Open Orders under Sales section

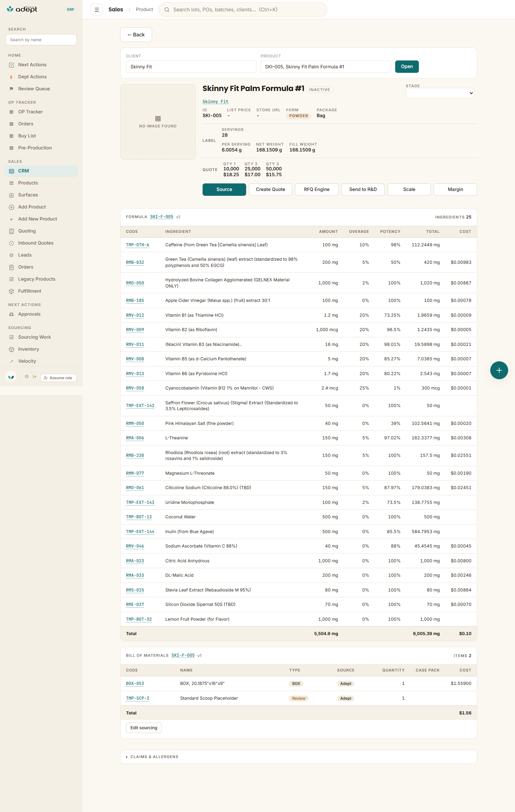click(x=25, y=267)
